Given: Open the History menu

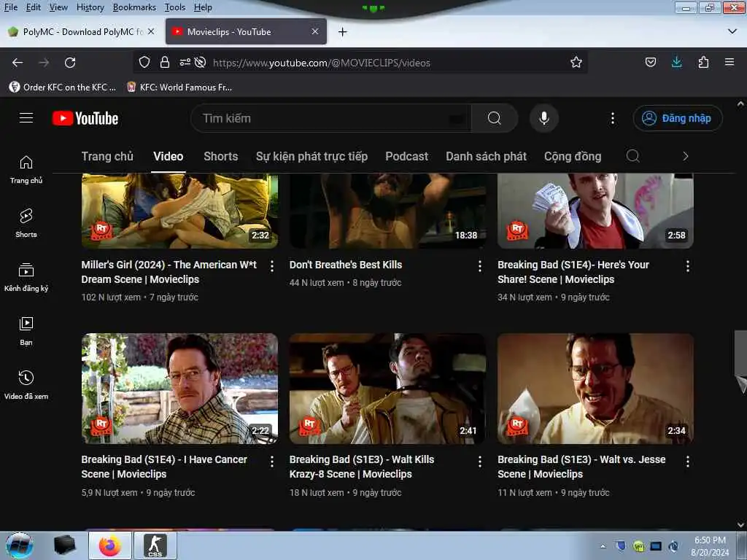Looking at the screenshot, I should pyautogui.click(x=90, y=7).
